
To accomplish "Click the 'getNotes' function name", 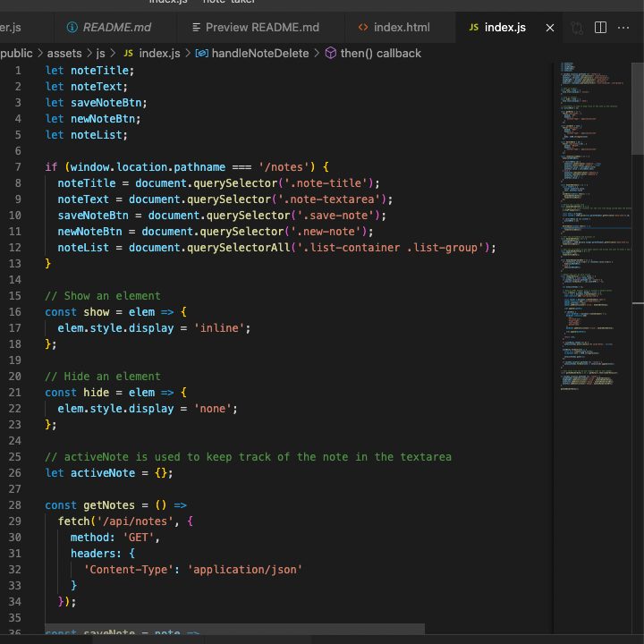I will point(109,505).
